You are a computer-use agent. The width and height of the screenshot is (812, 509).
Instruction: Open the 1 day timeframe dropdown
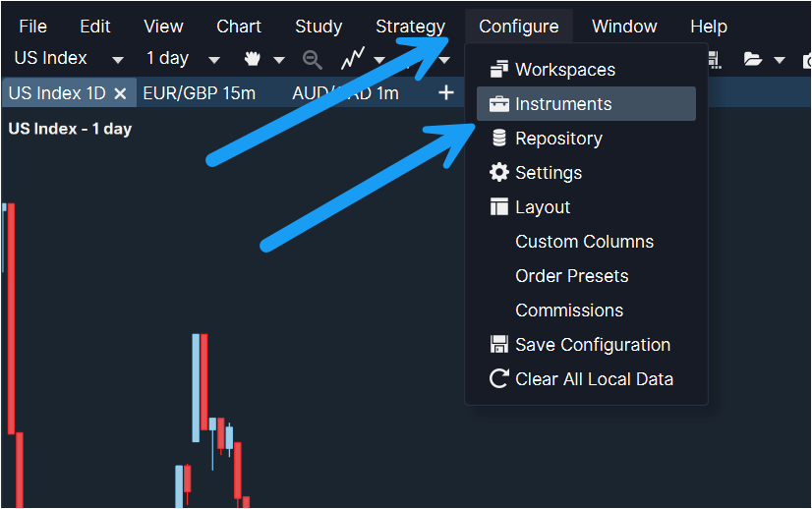[x=214, y=60]
